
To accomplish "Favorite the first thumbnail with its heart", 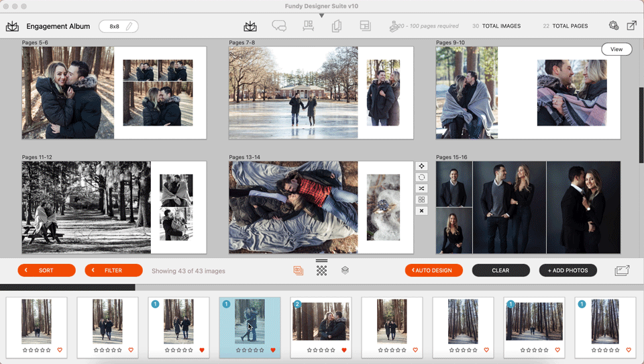I will point(60,350).
